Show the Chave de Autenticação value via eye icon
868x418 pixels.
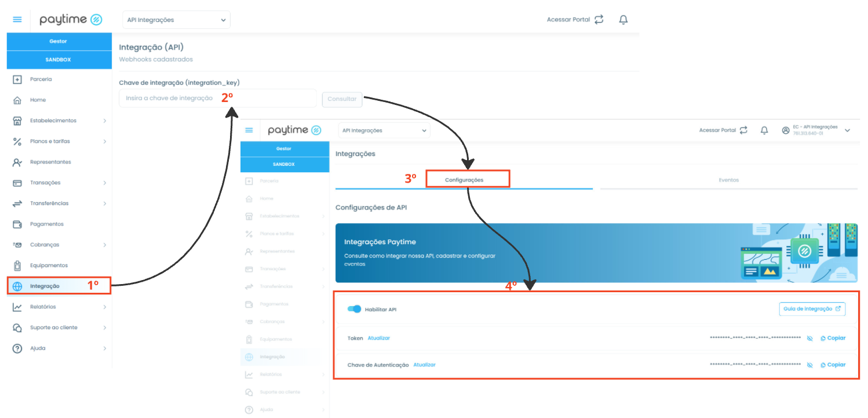[810, 365]
